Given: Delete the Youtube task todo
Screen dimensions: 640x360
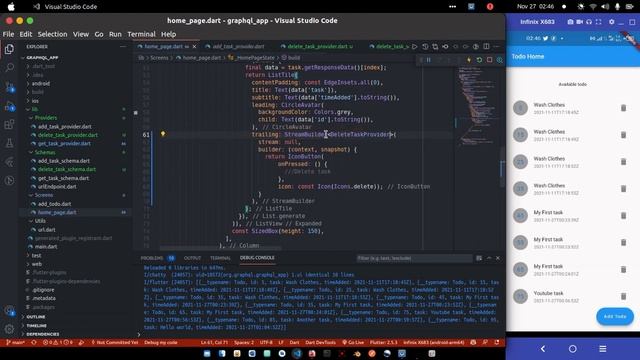Looking at the screenshot, I should coord(623,296).
